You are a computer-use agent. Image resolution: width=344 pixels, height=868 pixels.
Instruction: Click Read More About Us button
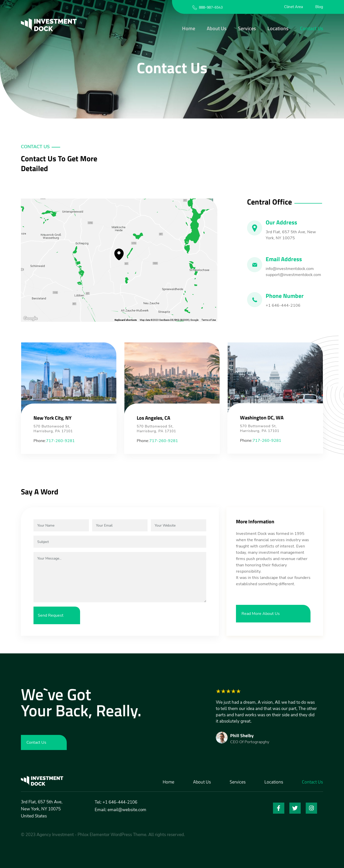pos(273,613)
